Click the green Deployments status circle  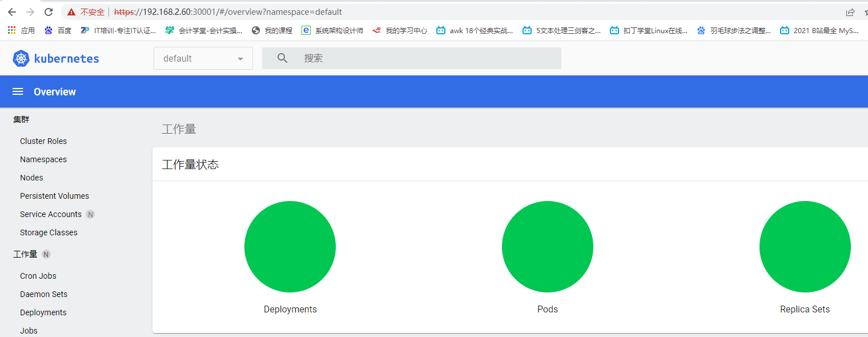[x=290, y=247]
